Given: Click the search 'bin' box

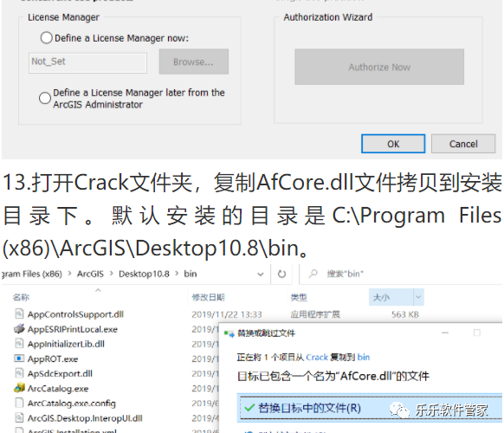Looking at the screenshot, I should tap(400, 274).
